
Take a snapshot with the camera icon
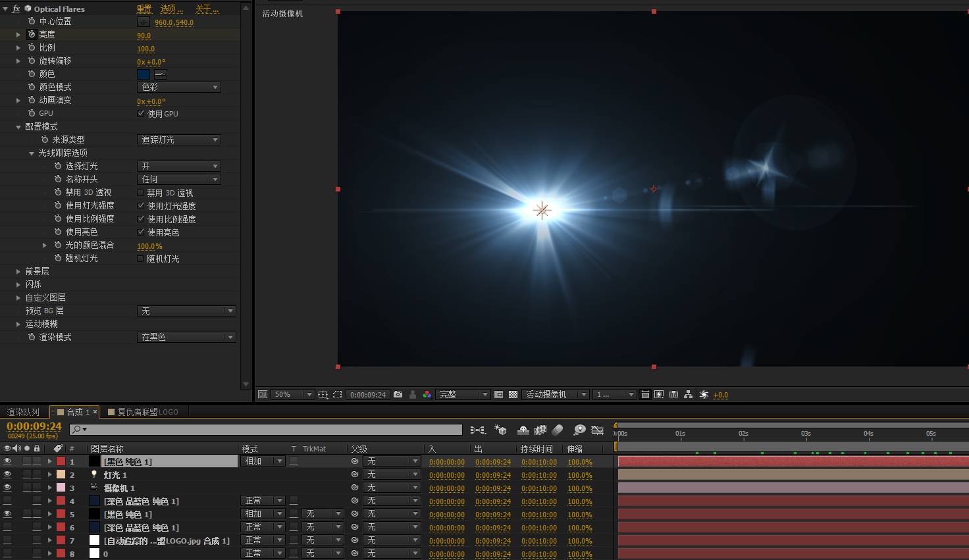398,394
